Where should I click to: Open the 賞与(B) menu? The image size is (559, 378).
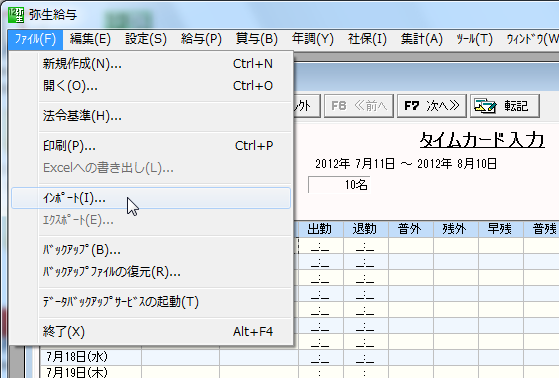pyautogui.click(x=257, y=39)
